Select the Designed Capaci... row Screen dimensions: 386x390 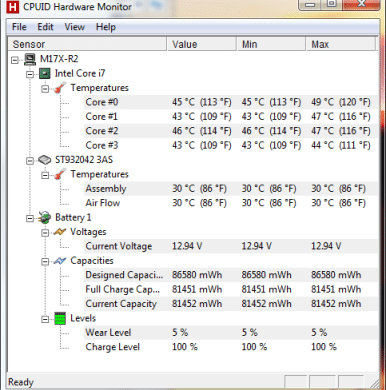coord(231,275)
